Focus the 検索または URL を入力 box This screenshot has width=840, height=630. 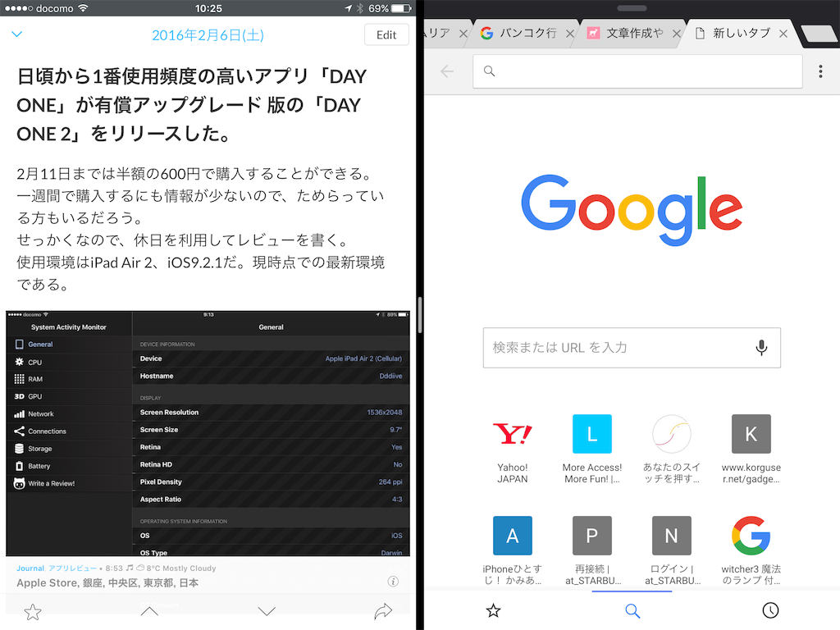click(x=632, y=348)
